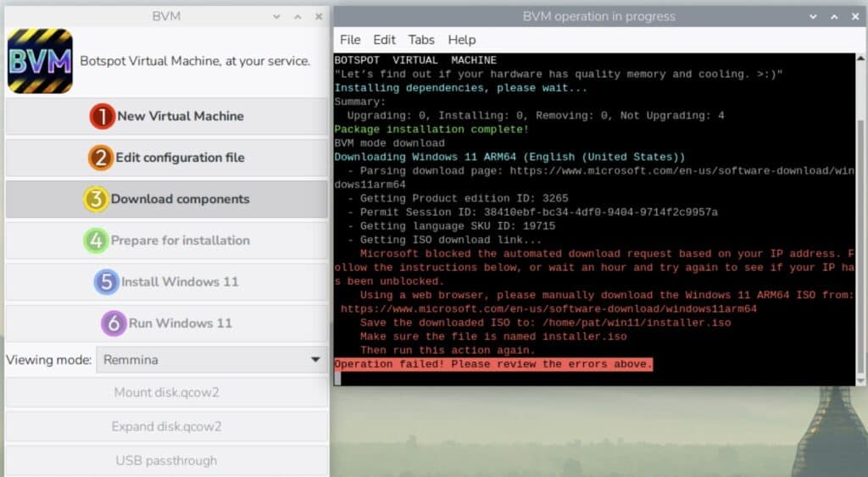Open the Viewing mode Remmina dropdown
Image resolution: width=868 pixels, height=477 pixels.
(210, 360)
